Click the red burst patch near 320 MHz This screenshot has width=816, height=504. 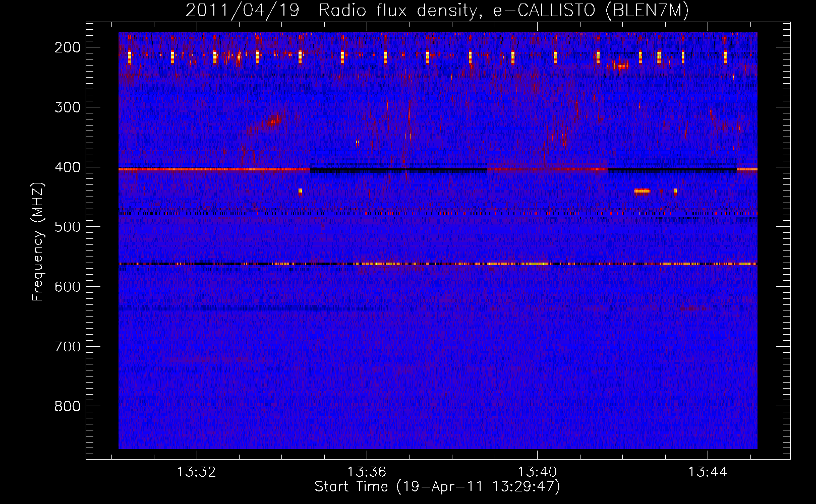coord(274,120)
